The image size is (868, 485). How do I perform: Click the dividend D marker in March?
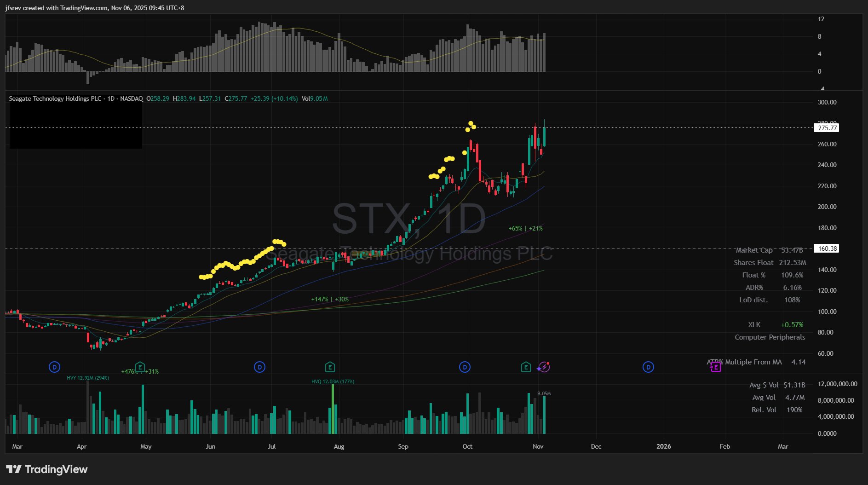pyautogui.click(x=55, y=367)
